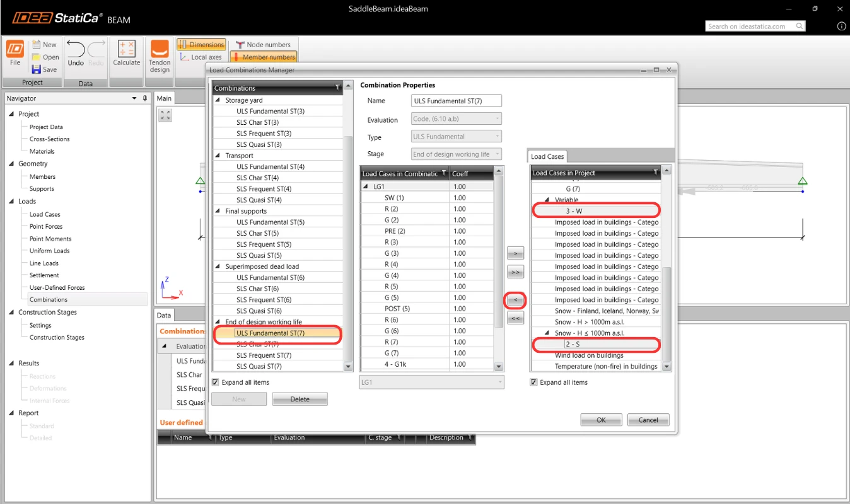Viewport: 850px width, 504px height.
Task: Open Cross-Sections in Navigator
Action: [x=50, y=139]
